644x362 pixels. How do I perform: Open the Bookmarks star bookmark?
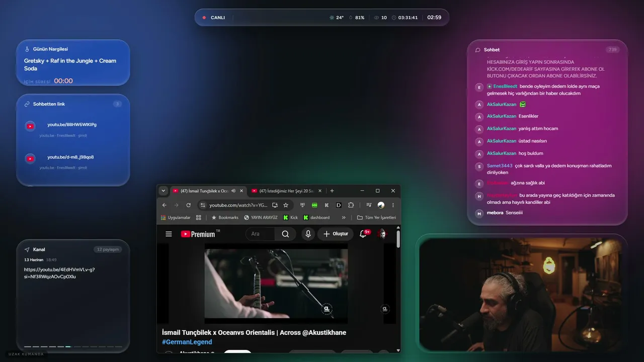click(x=225, y=218)
